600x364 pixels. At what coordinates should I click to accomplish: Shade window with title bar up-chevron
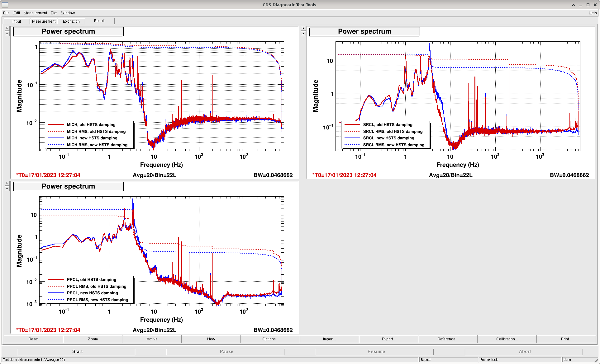click(574, 5)
